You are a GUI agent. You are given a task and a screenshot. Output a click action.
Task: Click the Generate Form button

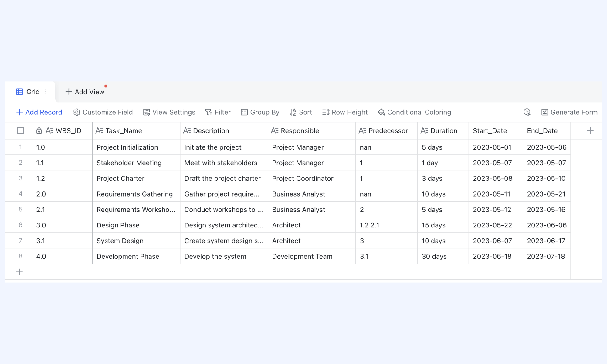point(570,112)
